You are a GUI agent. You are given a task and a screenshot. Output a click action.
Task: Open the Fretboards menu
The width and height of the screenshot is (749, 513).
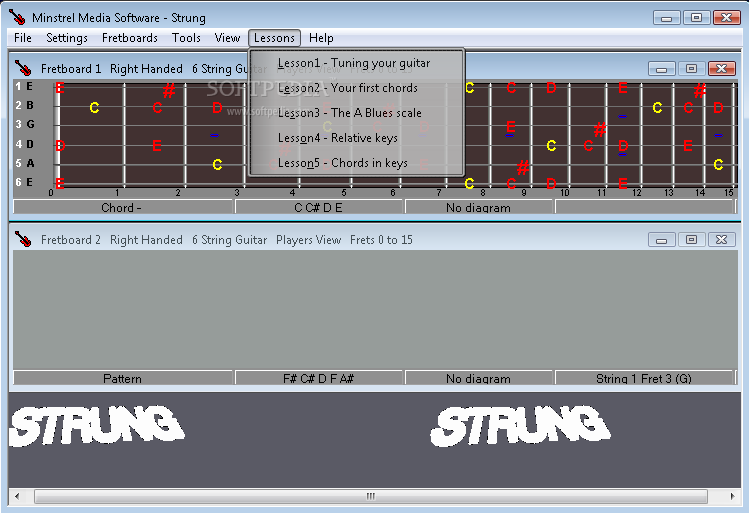coord(129,38)
